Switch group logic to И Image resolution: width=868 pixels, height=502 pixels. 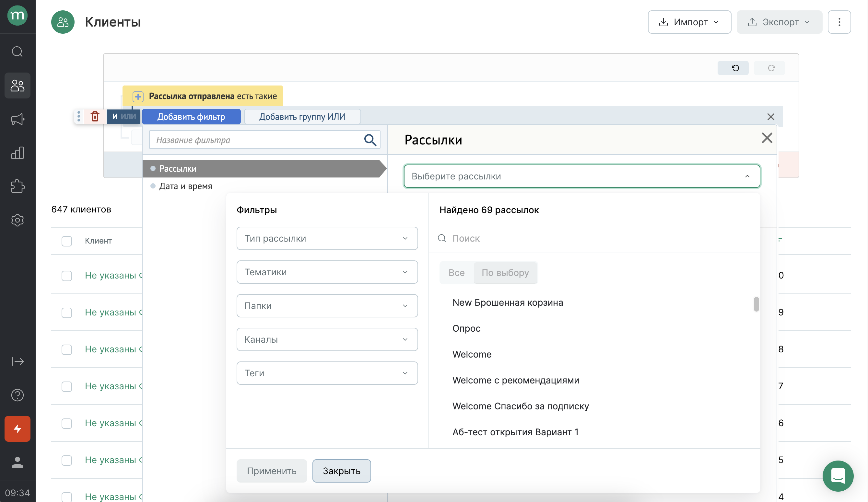[x=115, y=116]
